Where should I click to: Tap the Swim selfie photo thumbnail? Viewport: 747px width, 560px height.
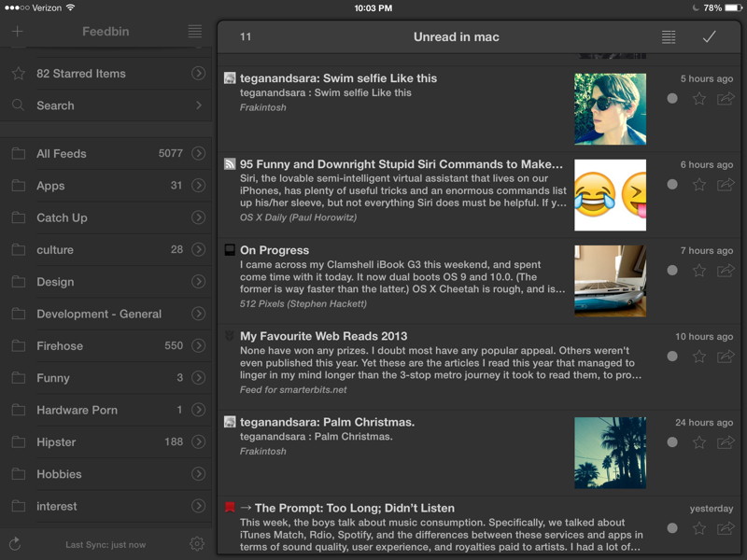611,109
